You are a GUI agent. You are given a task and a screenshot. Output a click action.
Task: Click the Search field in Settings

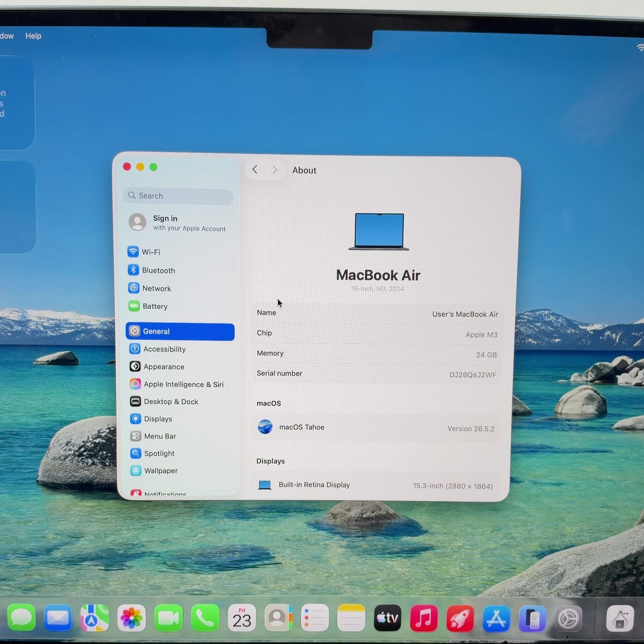pyautogui.click(x=178, y=196)
